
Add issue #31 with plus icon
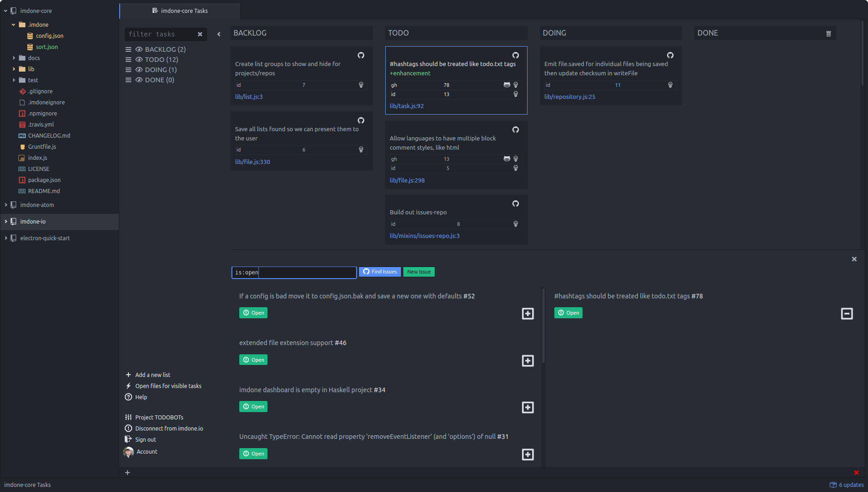pos(528,455)
